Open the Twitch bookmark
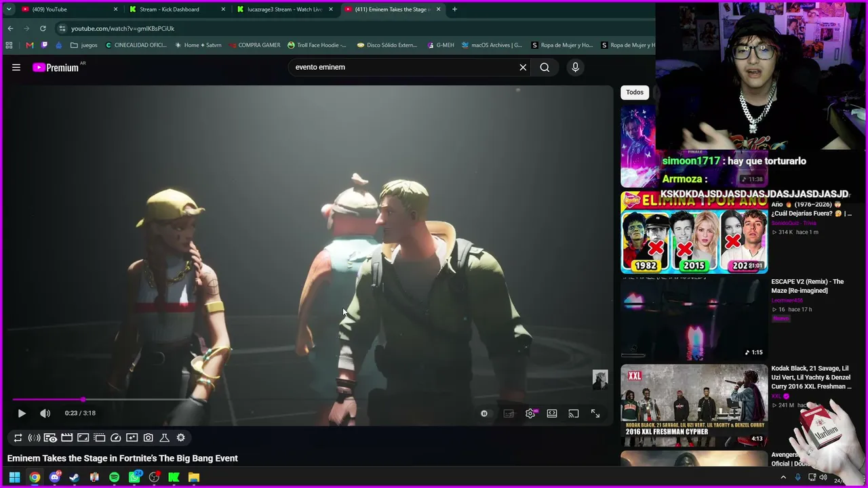This screenshot has height=488, width=868. click(45, 45)
